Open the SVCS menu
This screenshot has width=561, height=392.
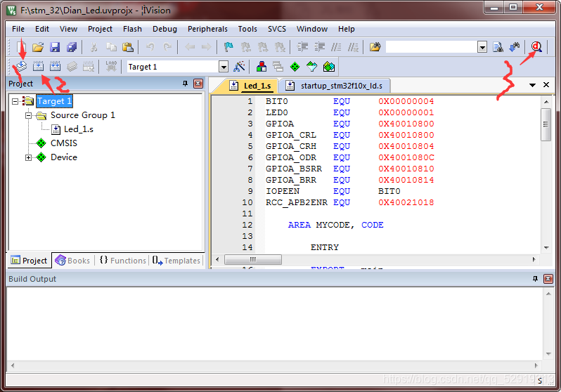[277, 29]
